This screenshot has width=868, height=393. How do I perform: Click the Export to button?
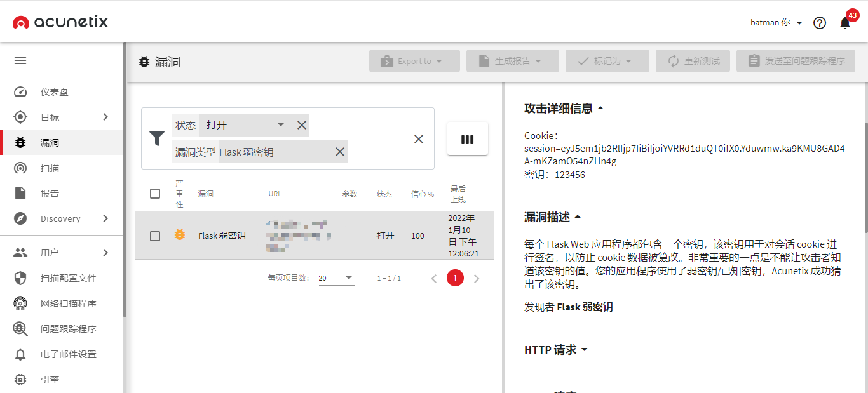(x=414, y=61)
